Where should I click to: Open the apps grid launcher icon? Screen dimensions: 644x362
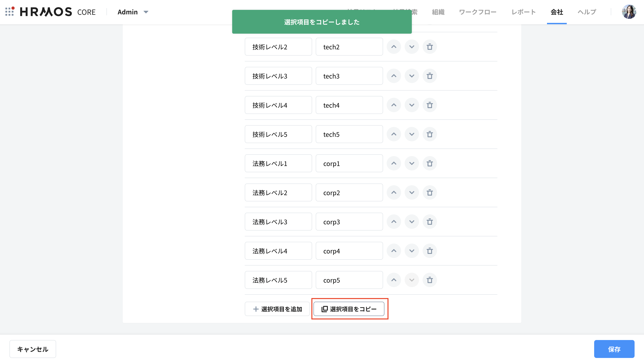tap(9, 12)
